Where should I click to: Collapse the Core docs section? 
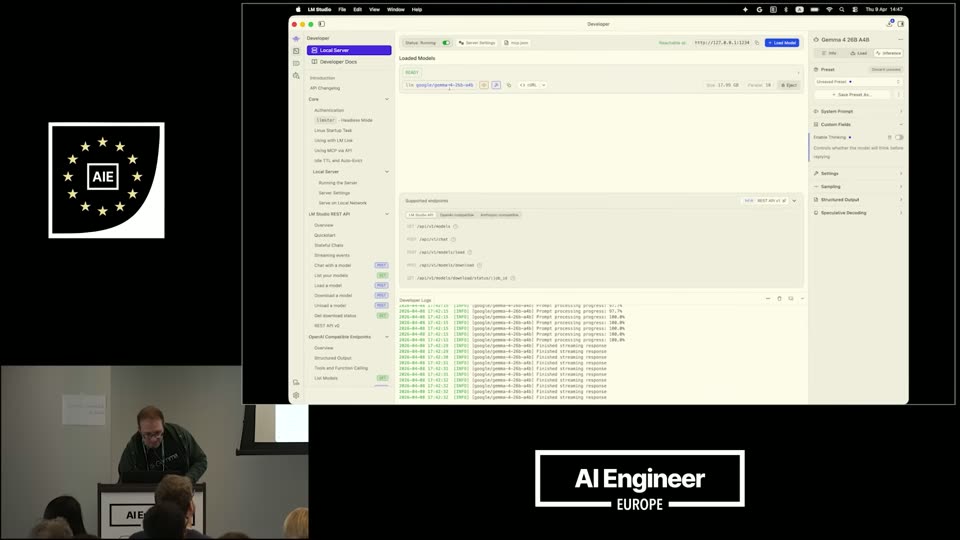[x=387, y=99]
